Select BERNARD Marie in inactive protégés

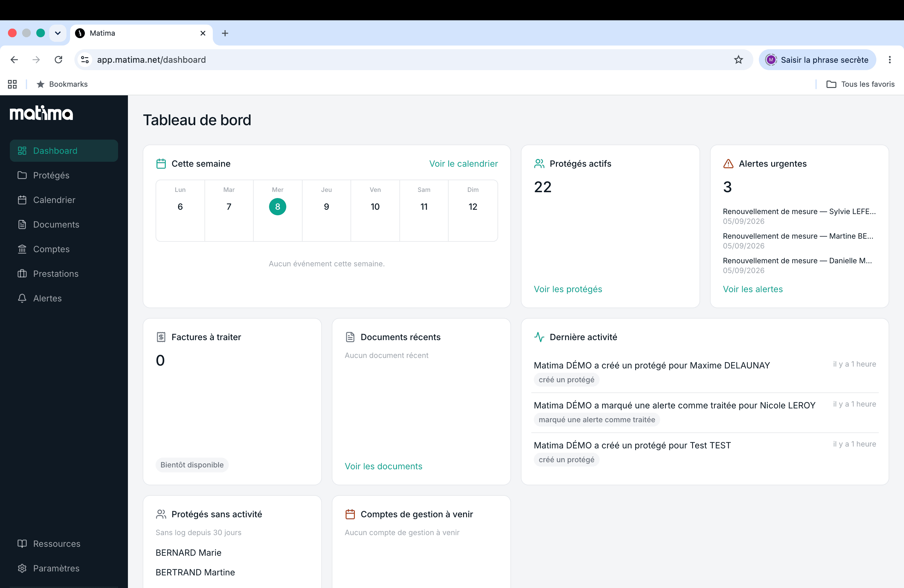point(188,553)
